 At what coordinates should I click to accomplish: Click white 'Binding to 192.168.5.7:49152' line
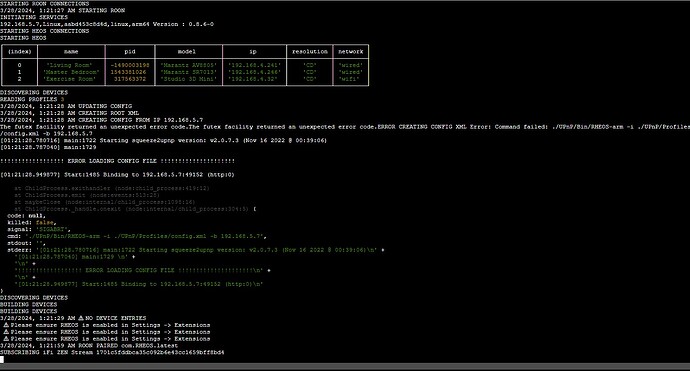coord(117,175)
